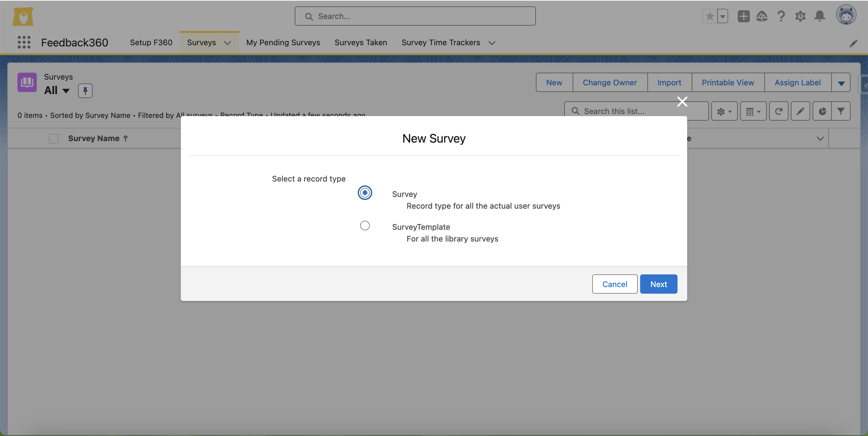Open the Trailhead guidance icon
This screenshot has width=868, height=436.
[x=762, y=16]
